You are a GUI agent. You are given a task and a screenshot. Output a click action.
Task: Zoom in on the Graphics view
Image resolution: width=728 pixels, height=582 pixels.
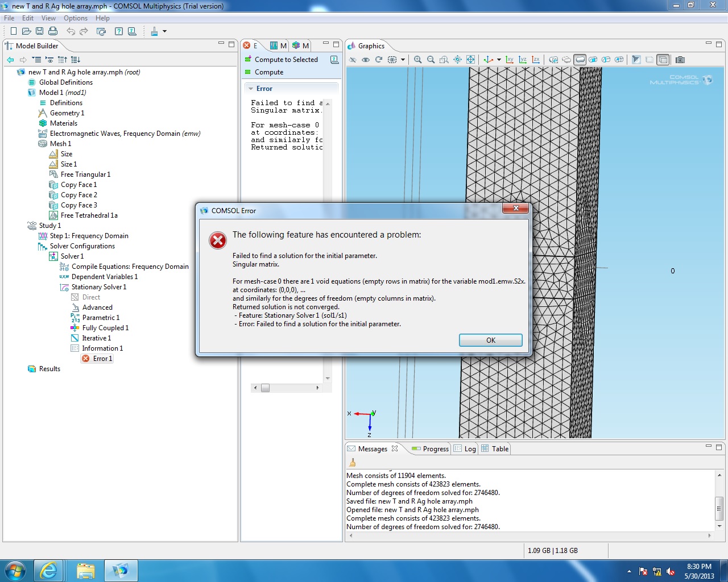pos(418,60)
